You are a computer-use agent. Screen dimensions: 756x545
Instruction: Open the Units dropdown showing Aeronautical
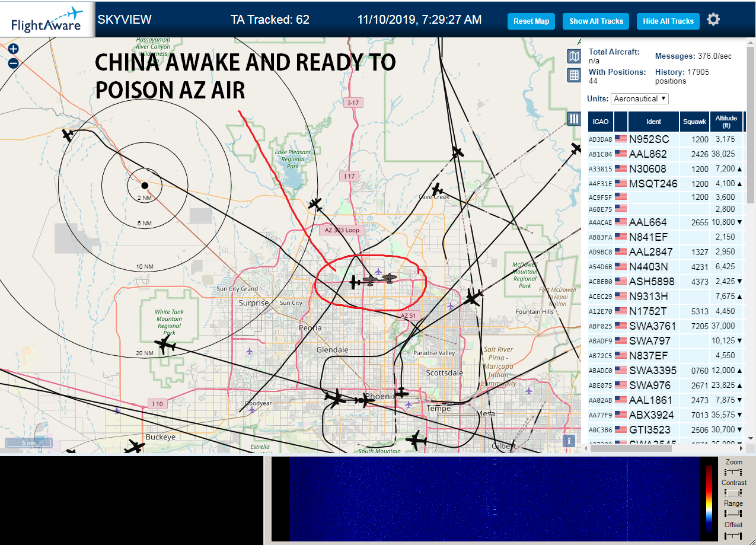coord(640,98)
